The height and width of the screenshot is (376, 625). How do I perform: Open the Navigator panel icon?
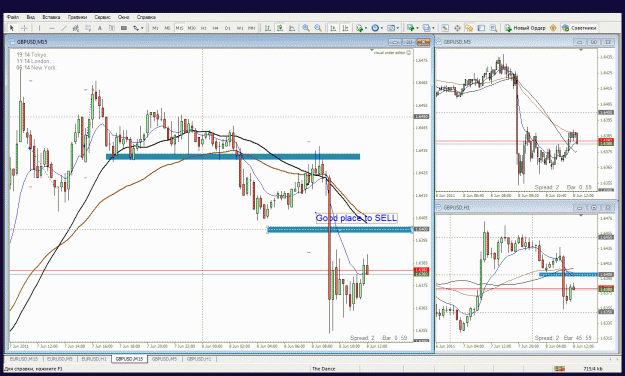(469, 28)
